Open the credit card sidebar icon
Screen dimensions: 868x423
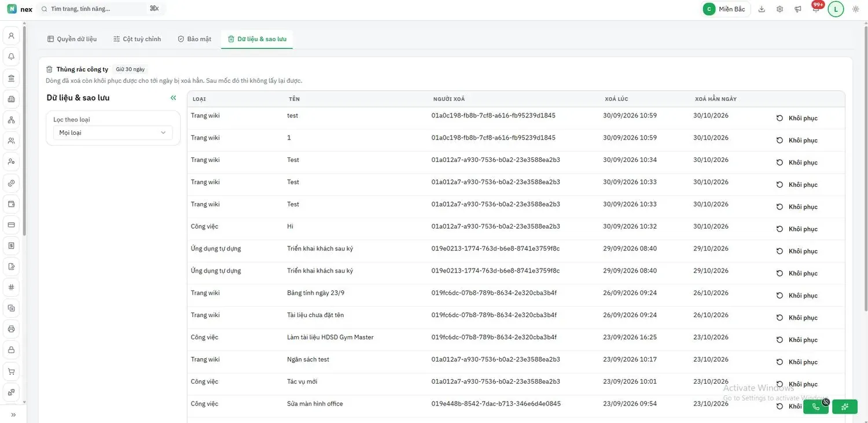pos(11,225)
